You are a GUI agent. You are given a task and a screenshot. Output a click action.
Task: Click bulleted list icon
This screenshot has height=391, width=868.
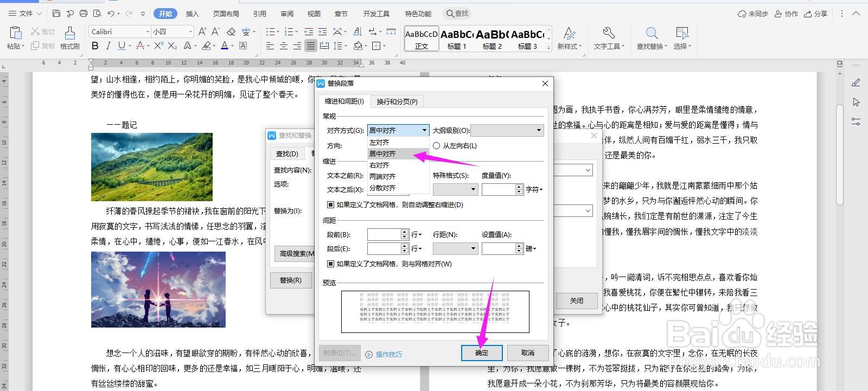pyautogui.click(x=270, y=31)
